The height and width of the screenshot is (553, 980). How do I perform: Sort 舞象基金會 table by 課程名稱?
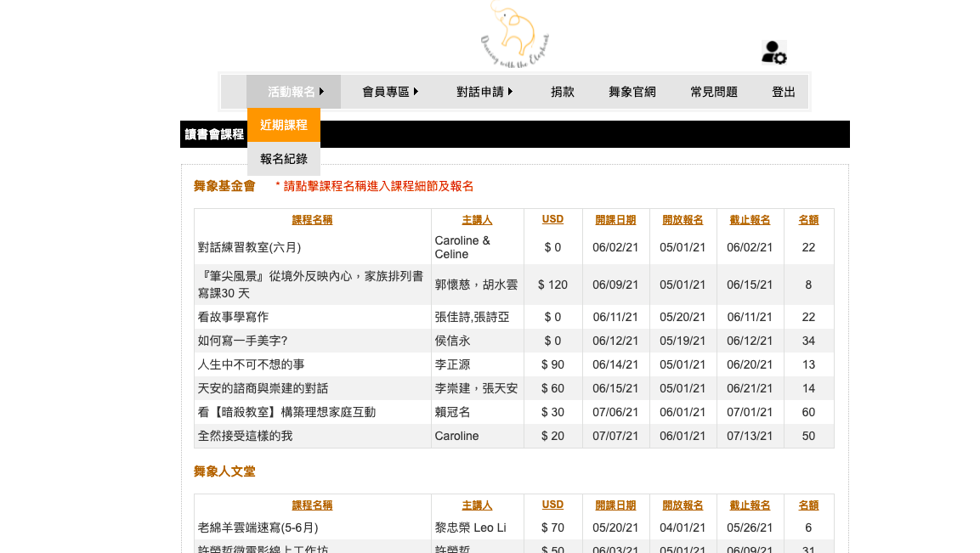312,220
